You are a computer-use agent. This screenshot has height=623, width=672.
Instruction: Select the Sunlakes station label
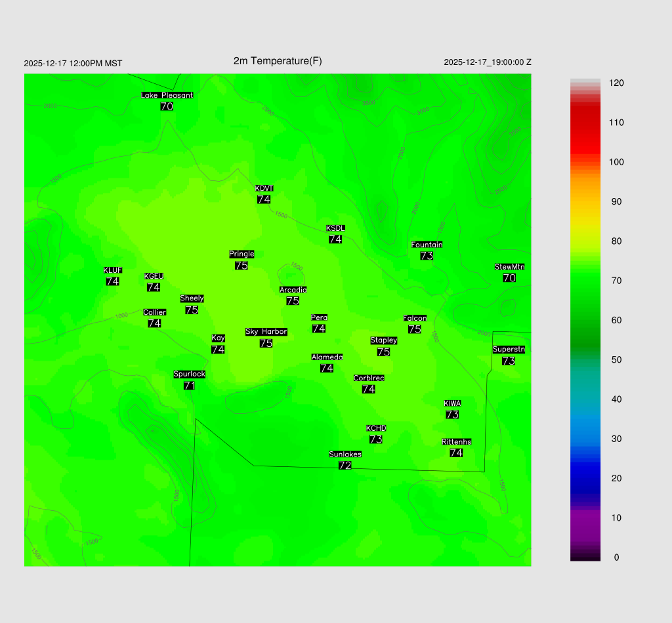pos(345,454)
